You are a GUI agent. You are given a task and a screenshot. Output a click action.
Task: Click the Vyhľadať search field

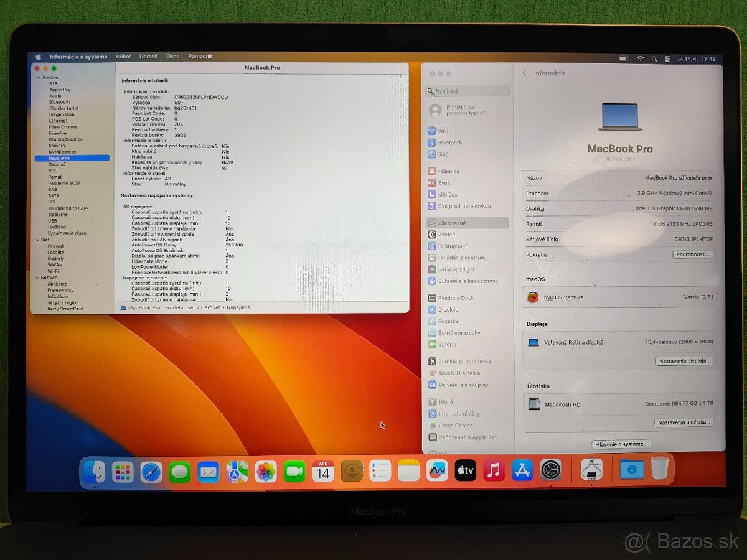(x=467, y=90)
